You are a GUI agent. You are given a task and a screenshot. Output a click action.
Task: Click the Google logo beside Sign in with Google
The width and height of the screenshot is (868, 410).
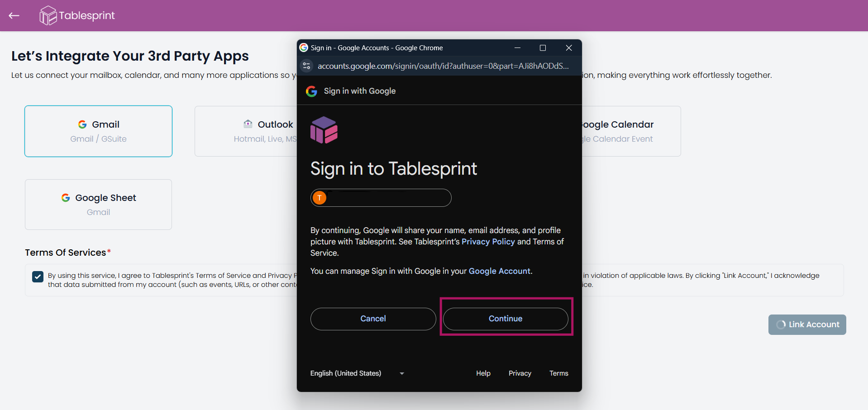311,91
